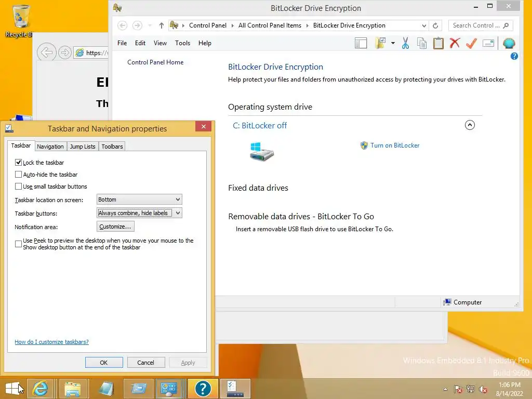Viewport: 532px width, 399px height.
Task: Click Internet Explorer address bar
Action: click(x=91, y=53)
